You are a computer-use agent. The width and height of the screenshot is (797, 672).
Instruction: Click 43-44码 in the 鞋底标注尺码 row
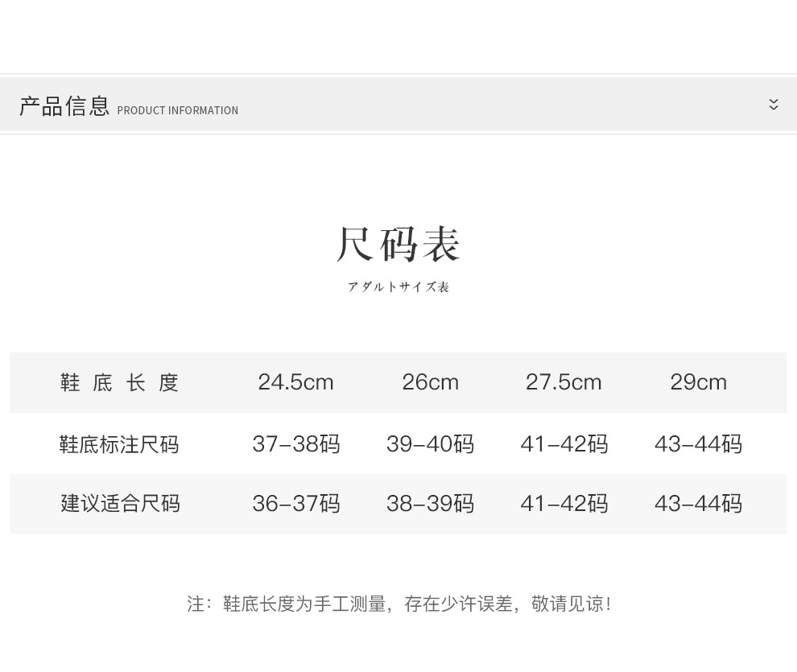(699, 444)
